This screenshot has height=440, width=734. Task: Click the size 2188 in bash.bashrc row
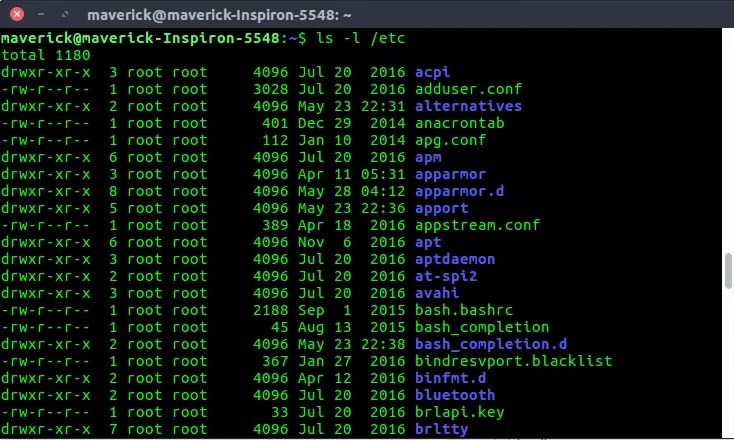[x=271, y=310]
